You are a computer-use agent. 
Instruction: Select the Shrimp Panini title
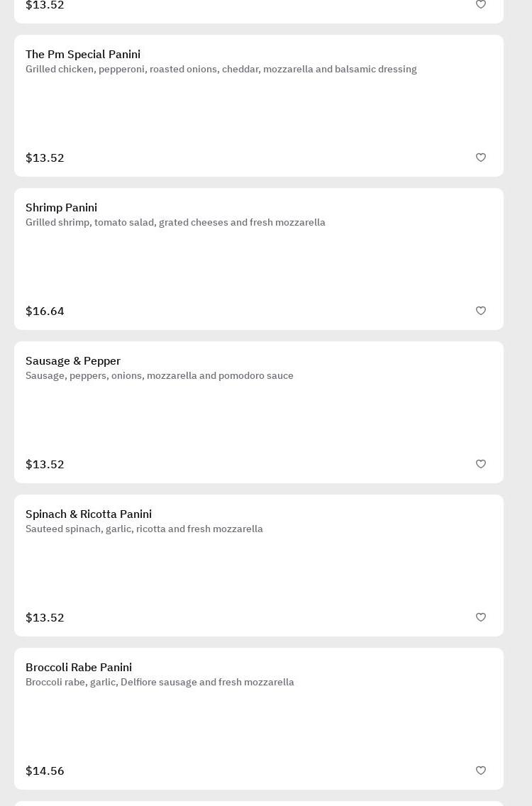point(61,208)
